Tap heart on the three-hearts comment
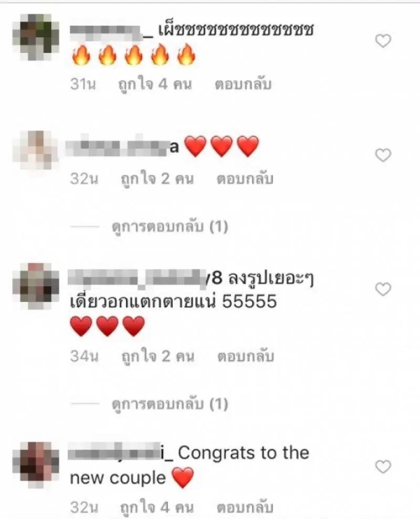 click(383, 155)
